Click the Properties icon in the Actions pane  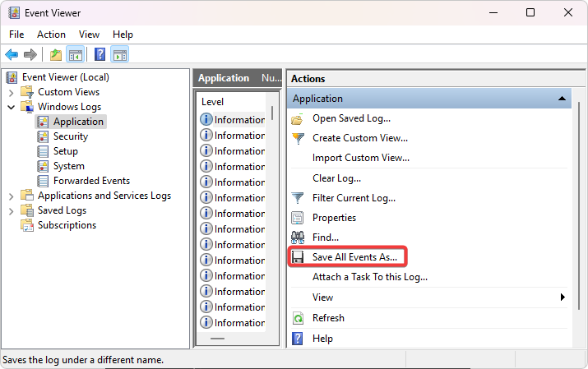(x=298, y=218)
